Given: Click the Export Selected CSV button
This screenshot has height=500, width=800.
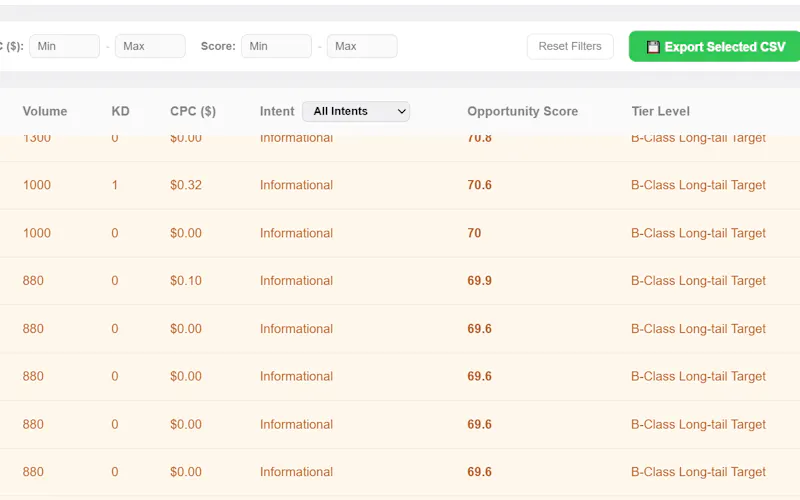Looking at the screenshot, I should click(714, 46).
